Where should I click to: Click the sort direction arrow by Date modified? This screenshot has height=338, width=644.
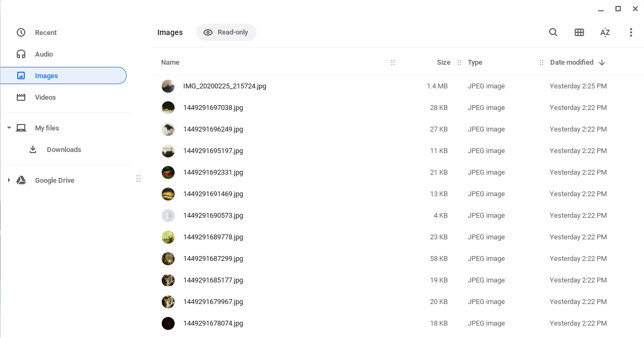pyautogui.click(x=602, y=63)
